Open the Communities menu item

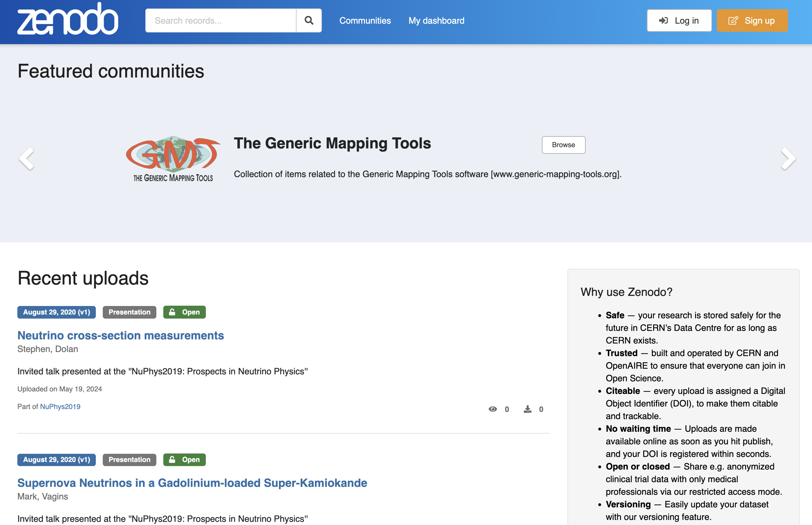365,20
